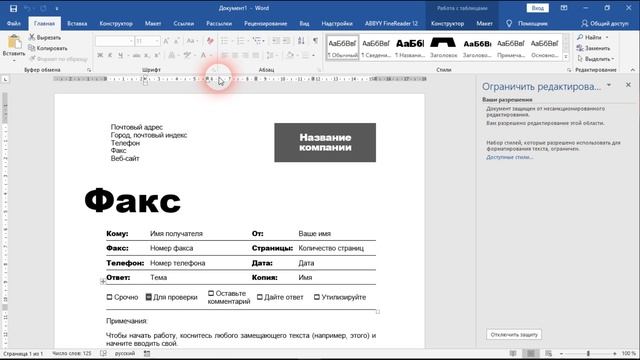The image size is (640, 360).
Task: Toggle paragraph marks ¶ display
Action: click(x=315, y=41)
